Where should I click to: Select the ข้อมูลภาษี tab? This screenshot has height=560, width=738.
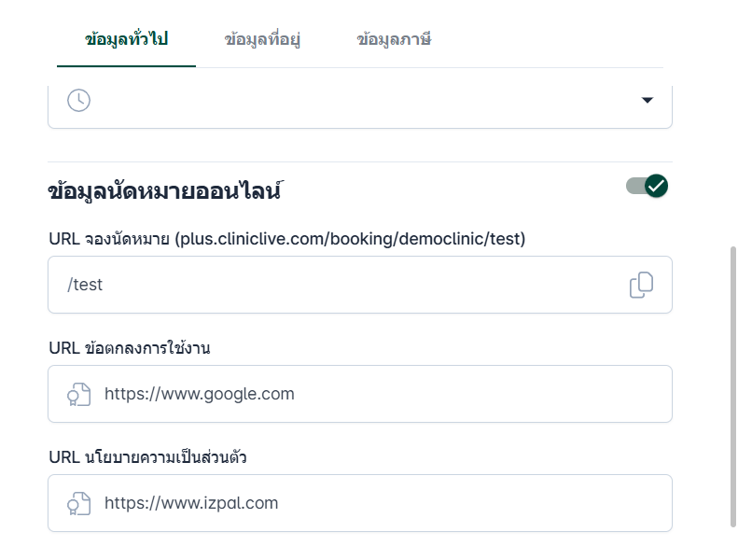coord(394,39)
